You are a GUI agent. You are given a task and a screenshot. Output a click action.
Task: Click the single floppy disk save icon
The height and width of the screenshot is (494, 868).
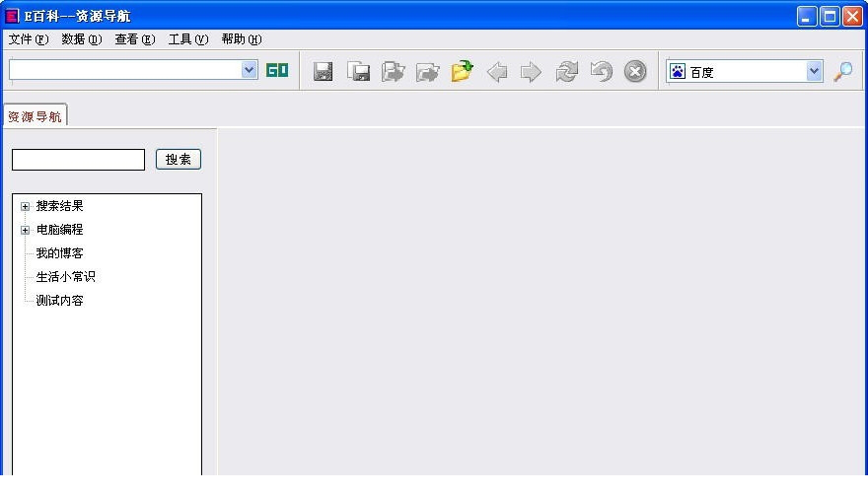323,71
